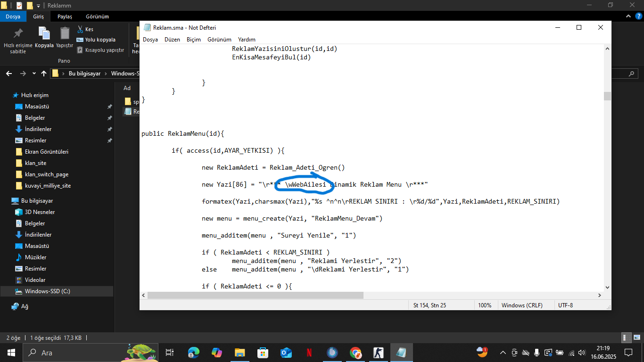Open the notification center icon
This screenshot has height=362, width=644.
click(x=628, y=353)
